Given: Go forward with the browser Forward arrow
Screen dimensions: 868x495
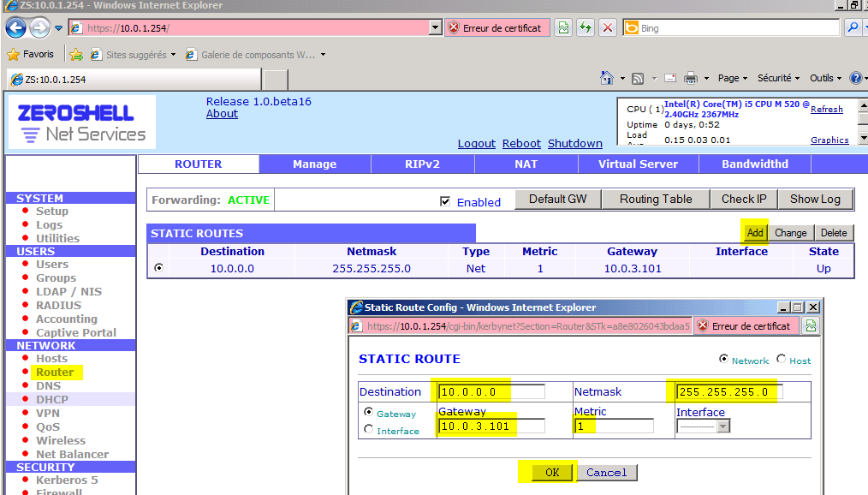Looking at the screenshot, I should (39, 27).
